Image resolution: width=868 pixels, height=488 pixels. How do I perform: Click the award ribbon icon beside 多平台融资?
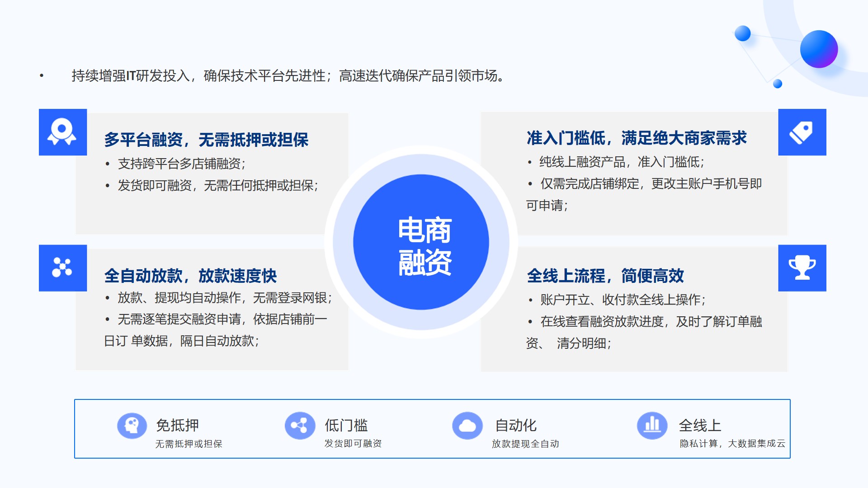coord(62,132)
